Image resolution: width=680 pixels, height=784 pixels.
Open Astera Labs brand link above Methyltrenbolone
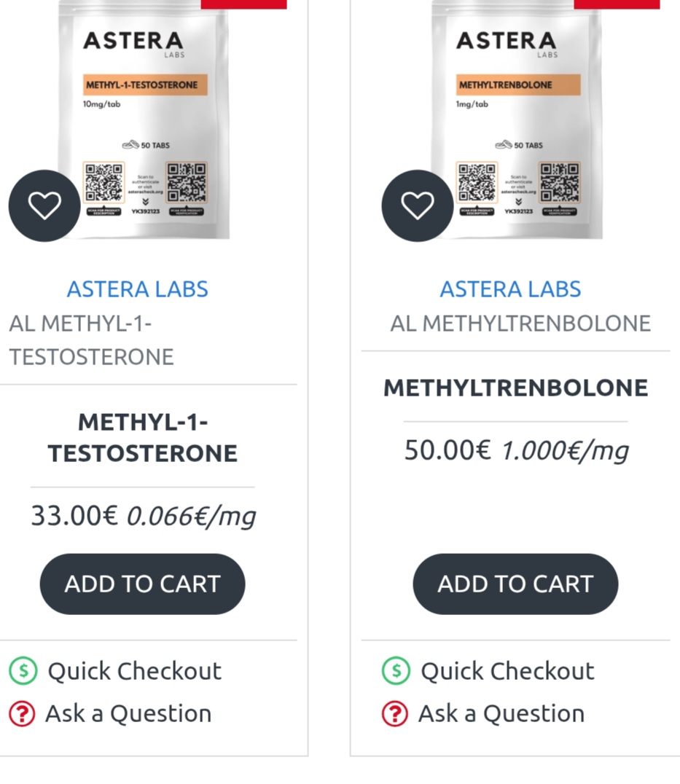(510, 289)
